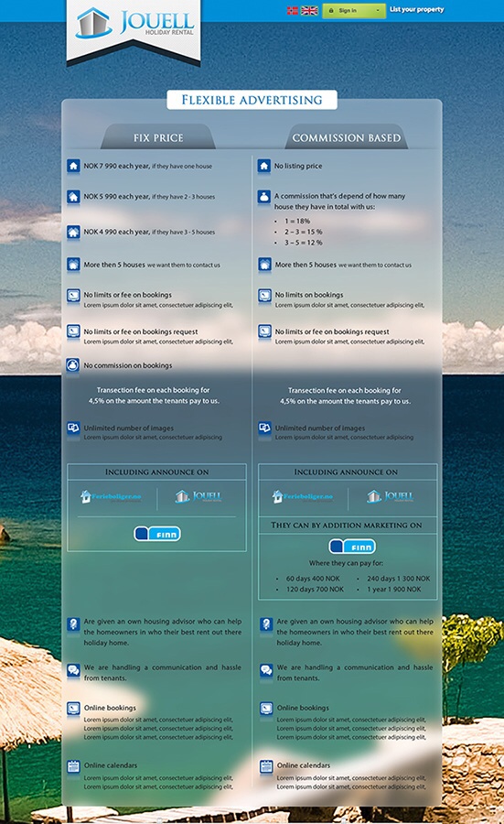Open the Finn logo in Fix Price box
Viewport: 504px width, 824px height.
click(x=157, y=534)
